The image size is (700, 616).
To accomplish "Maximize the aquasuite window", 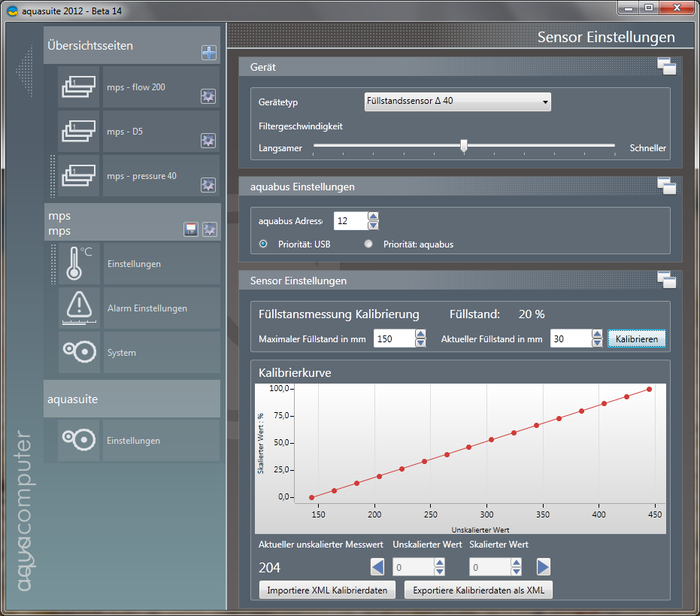I will click(x=649, y=8).
